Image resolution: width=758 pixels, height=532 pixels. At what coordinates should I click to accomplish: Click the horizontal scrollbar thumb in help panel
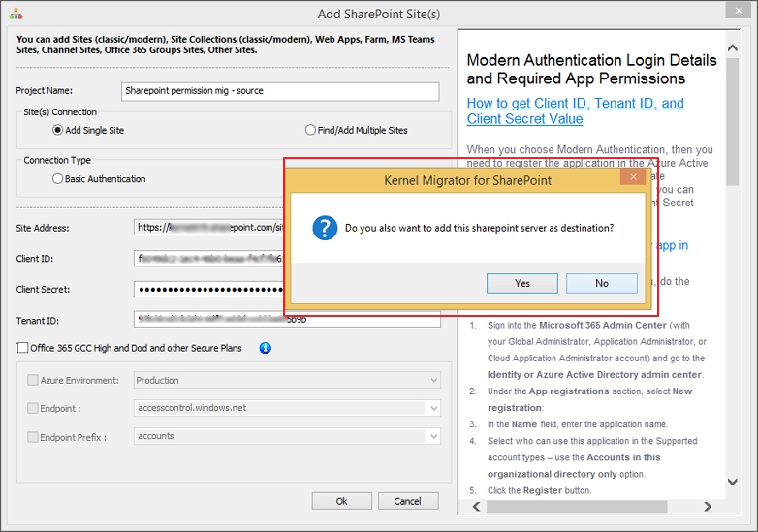(577, 507)
